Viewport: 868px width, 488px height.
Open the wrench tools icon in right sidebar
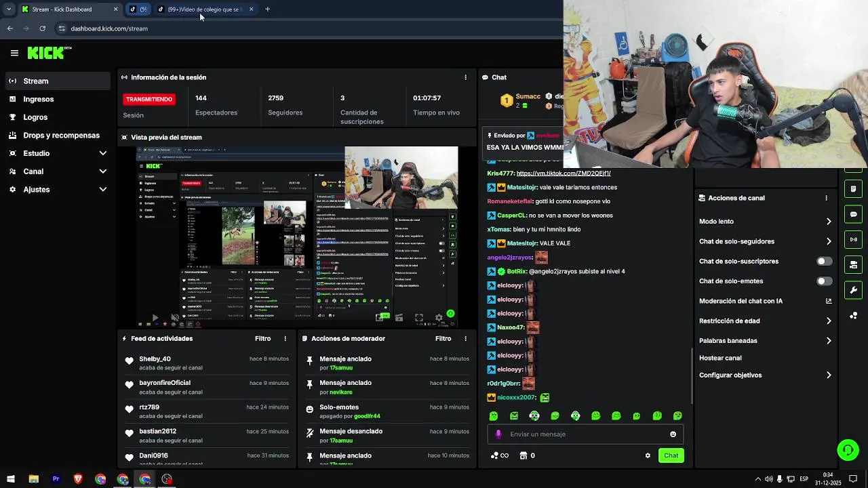(853, 290)
